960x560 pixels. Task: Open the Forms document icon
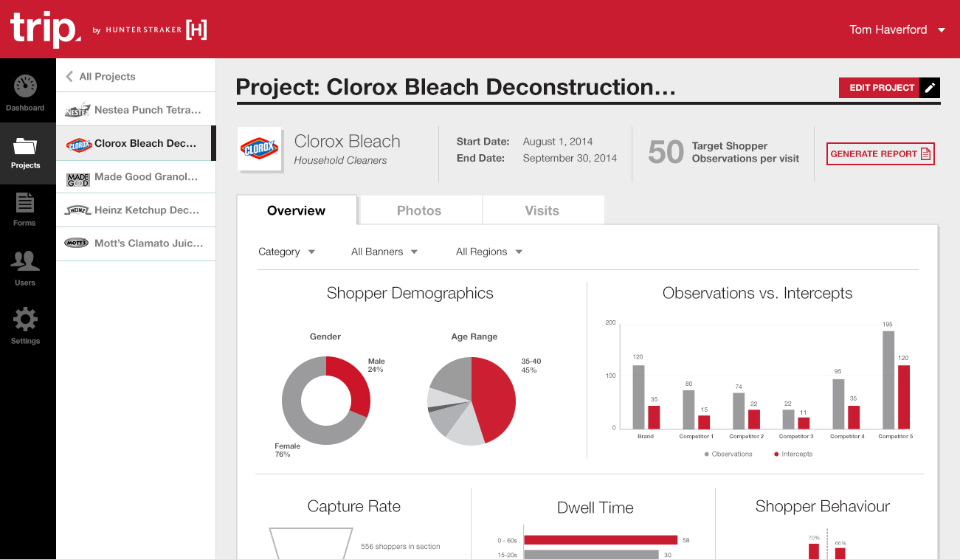tap(25, 203)
